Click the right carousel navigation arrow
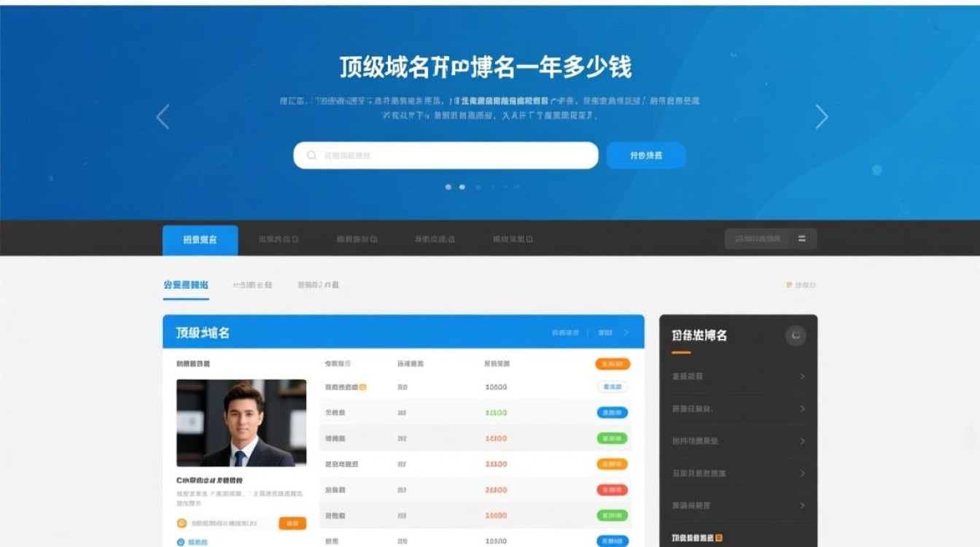The height and width of the screenshot is (547, 980). coord(822,117)
